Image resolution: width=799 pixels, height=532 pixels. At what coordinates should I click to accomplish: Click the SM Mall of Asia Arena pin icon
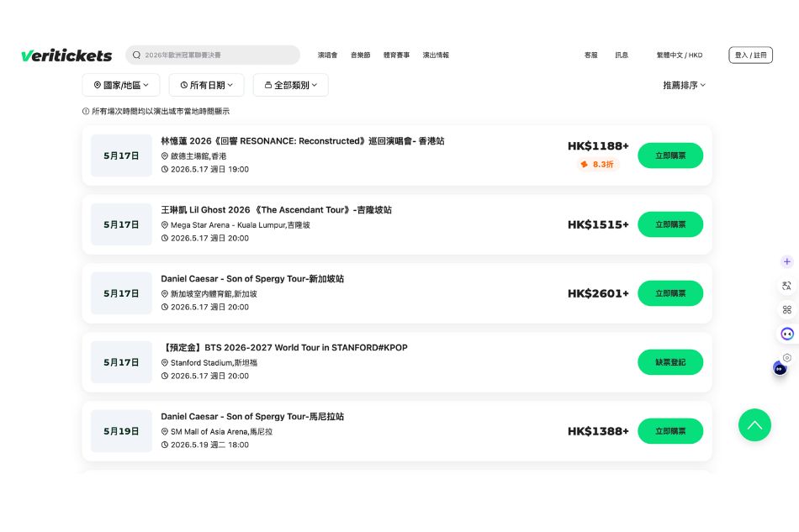[165, 431]
